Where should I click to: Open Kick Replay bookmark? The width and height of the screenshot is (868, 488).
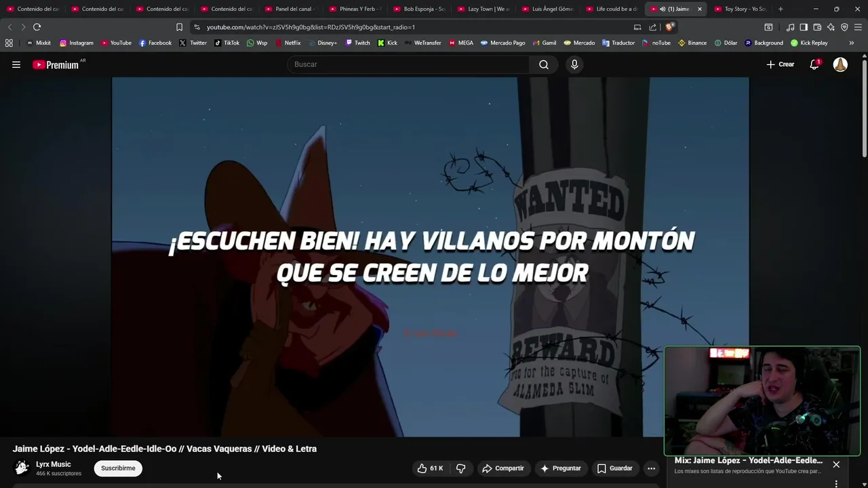click(x=809, y=43)
